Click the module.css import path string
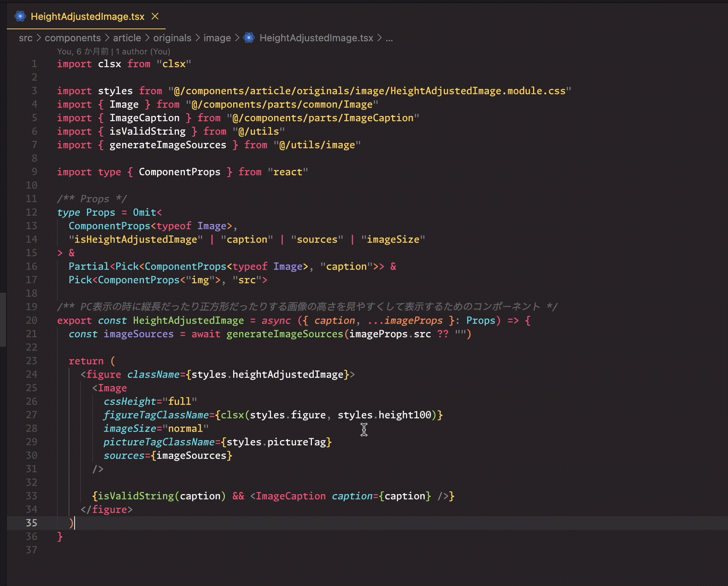The width and height of the screenshot is (728, 586). click(369, 91)
